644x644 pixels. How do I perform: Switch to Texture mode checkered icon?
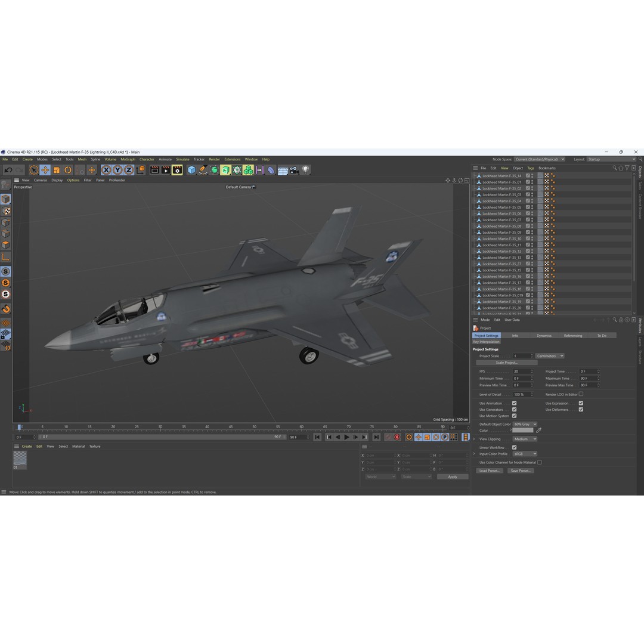(6, 210)
